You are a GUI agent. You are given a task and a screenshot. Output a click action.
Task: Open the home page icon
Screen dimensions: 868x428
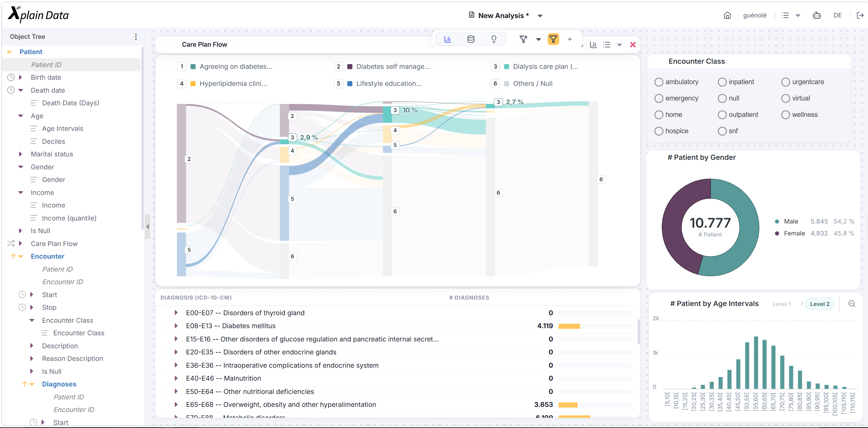(x=727, y=15)
